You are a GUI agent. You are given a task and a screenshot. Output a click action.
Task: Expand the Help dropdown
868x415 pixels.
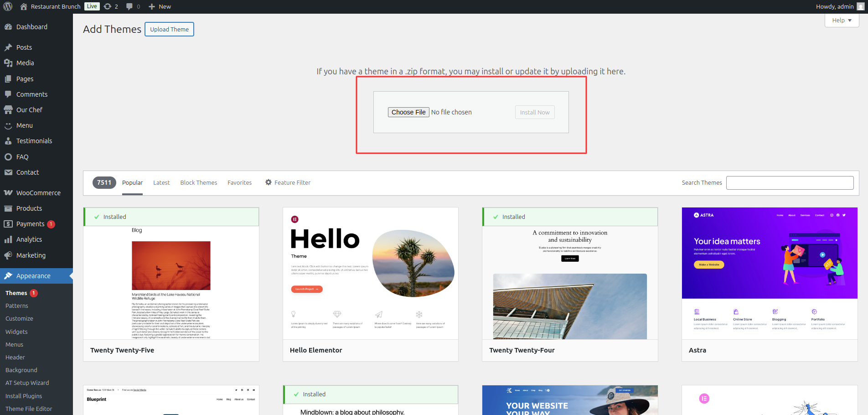tap(842, 20)
